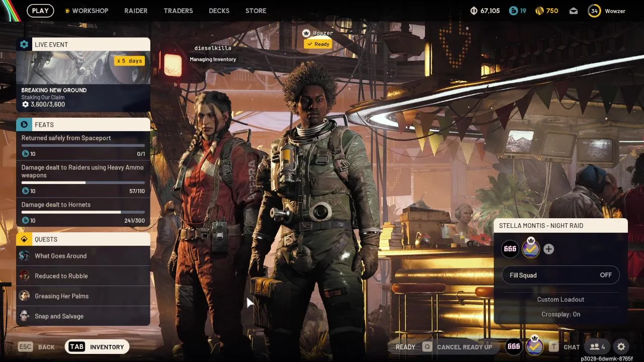Select the Returned safely from Spaceport feat
Screen dimensions: 644x362
click(x=83, y=145)
